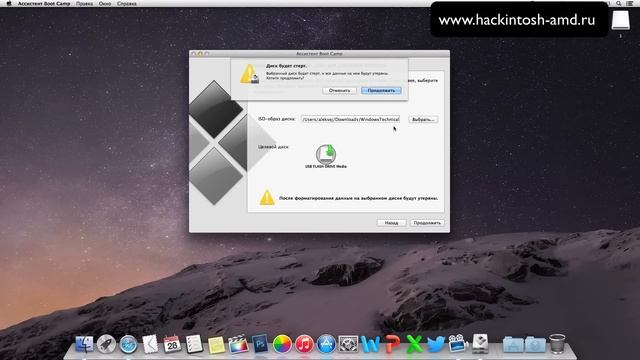Click the bottom formatting warning triangle icon
The width and height of the screenshot is (640, 360).
click(x=267, y=198)
